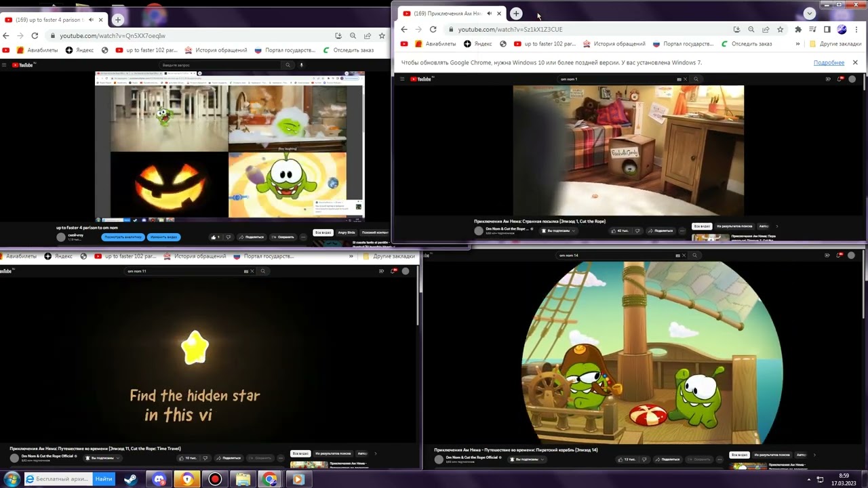Click install/download icon in top-left window address bar
The height and width of the screenshot is (488, 868).
[338, 35]
